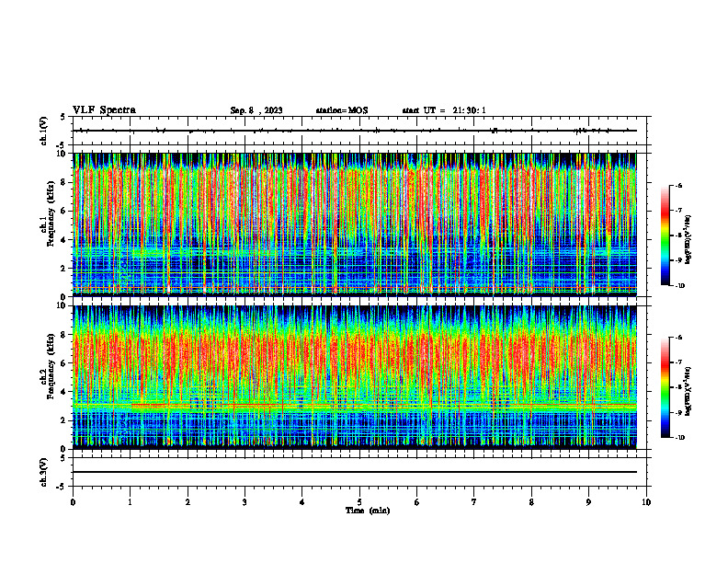The image size is (728, 563).
Task: Click the flat ch.3 voltage trace line
Action: [355, 472]
